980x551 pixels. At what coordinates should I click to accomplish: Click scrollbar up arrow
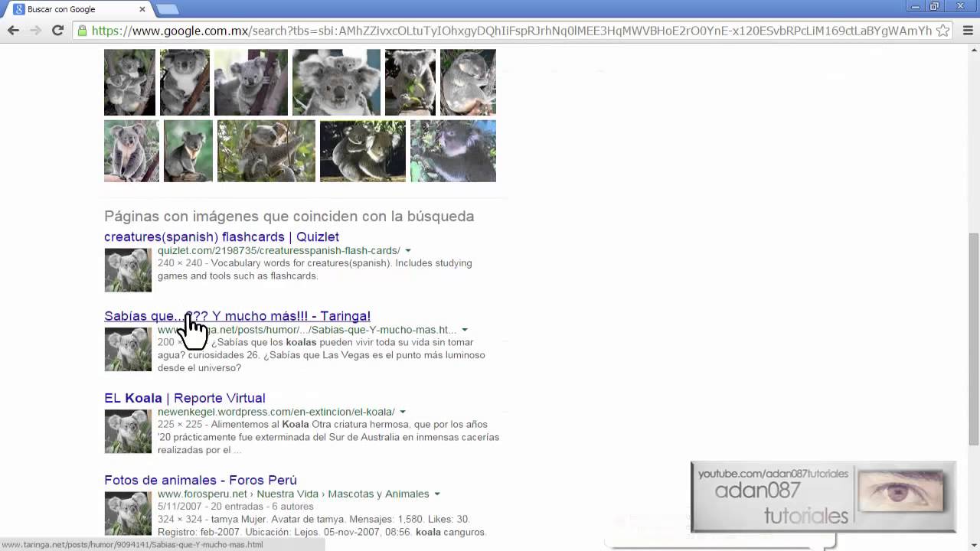974,51
